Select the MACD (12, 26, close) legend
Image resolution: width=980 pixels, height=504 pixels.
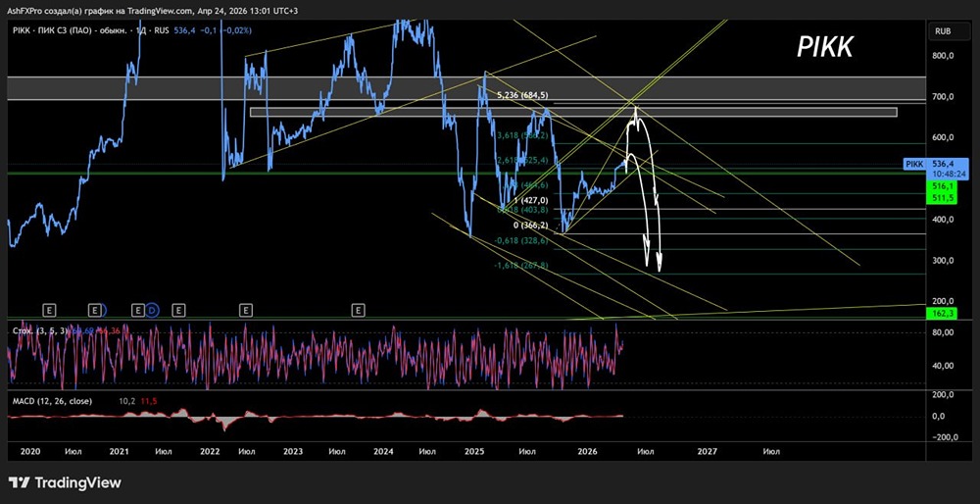[53, 401]
